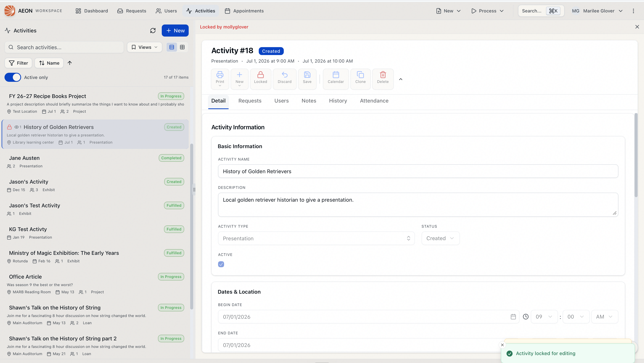The image size is (644, 363).
Task: Change the begin hour dropdown 09
Action: [544, 317]
